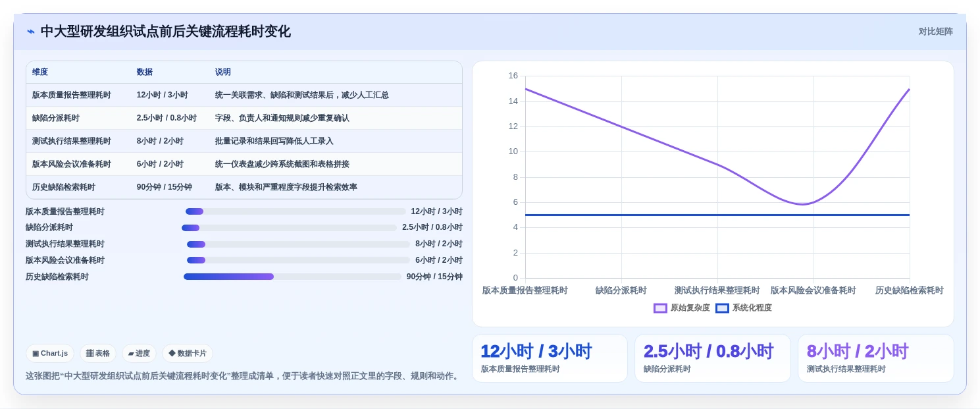Click the summary caption below the tag chips
The width and height of the screenshot is (980, 409).
click(x=243, y=376)
